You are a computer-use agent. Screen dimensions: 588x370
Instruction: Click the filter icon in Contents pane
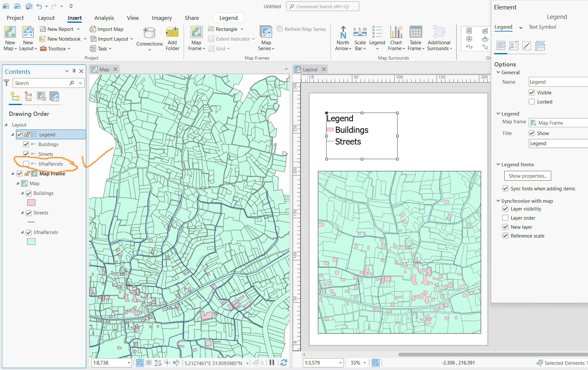[6, 83]
